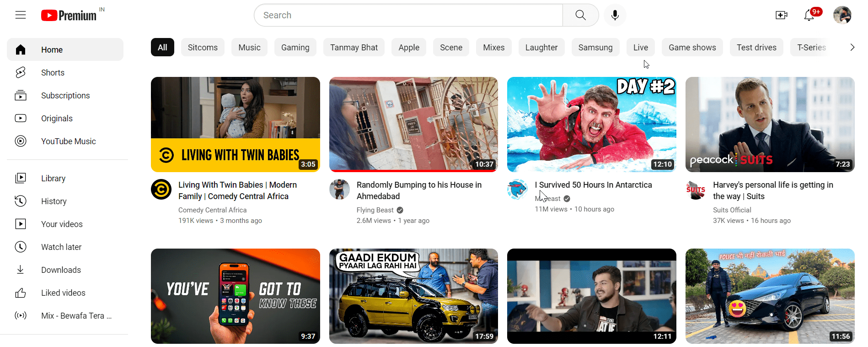Open Harvey's personal life video title
The height and width of the screenshot is (347, 868).
773,190
